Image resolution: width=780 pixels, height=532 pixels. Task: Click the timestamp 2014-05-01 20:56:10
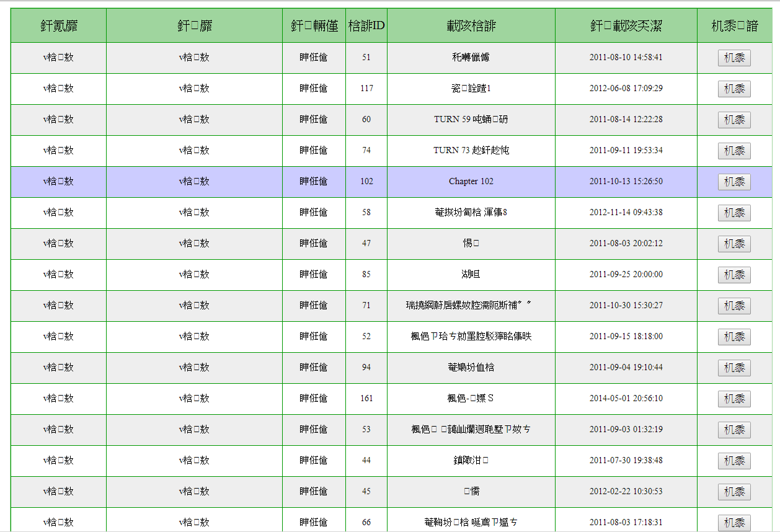click(626, 399)
